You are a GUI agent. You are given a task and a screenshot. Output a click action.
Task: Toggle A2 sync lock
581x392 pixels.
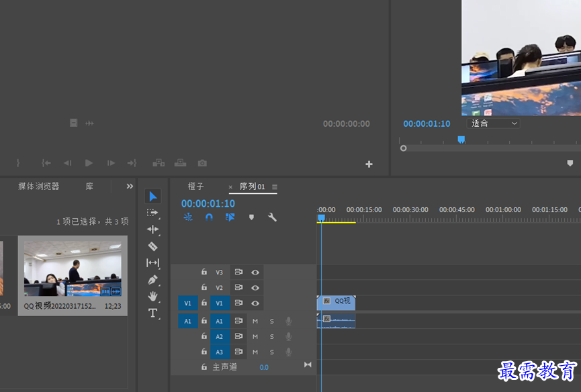tap(238, 336)
